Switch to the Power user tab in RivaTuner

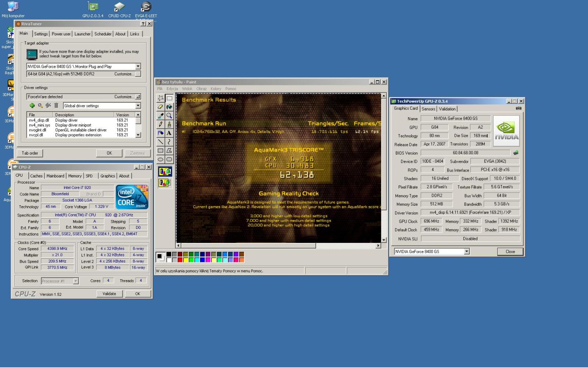tap(61, 34)
